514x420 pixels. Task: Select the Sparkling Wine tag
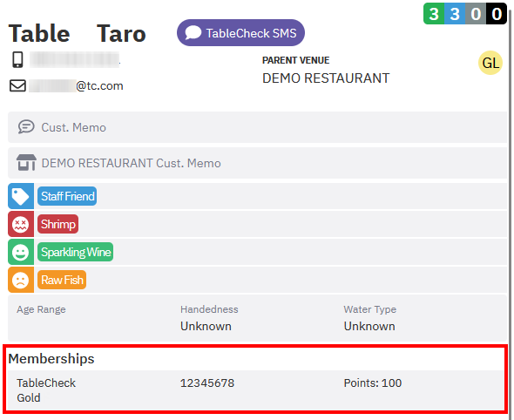click(76, 252)
